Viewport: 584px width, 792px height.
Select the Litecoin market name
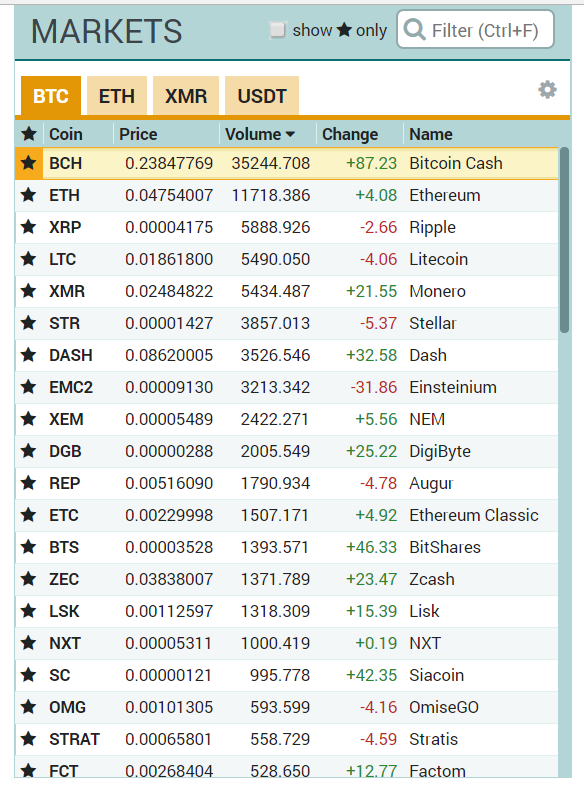pyautogui.click(x=439, y=259)
